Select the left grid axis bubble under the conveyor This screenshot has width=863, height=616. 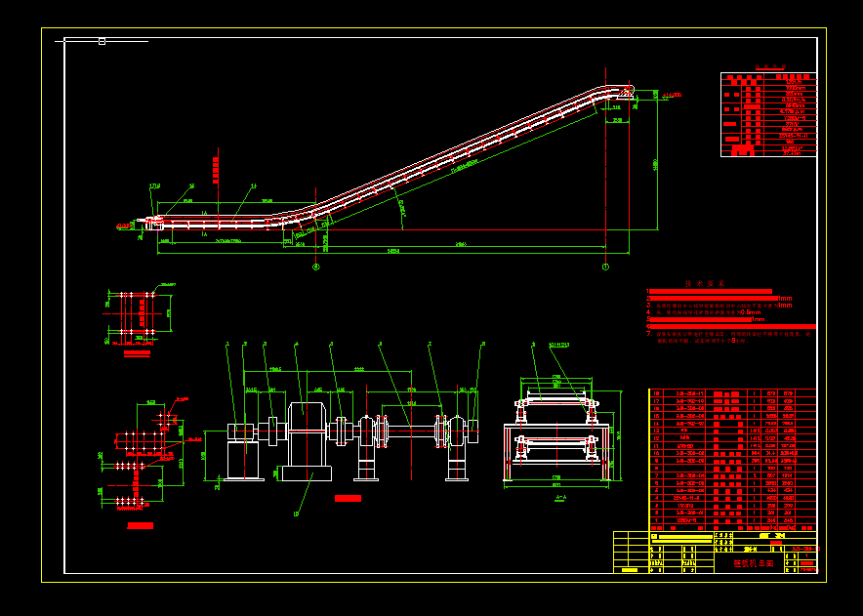pyautogui.click(x=316, y=267)
